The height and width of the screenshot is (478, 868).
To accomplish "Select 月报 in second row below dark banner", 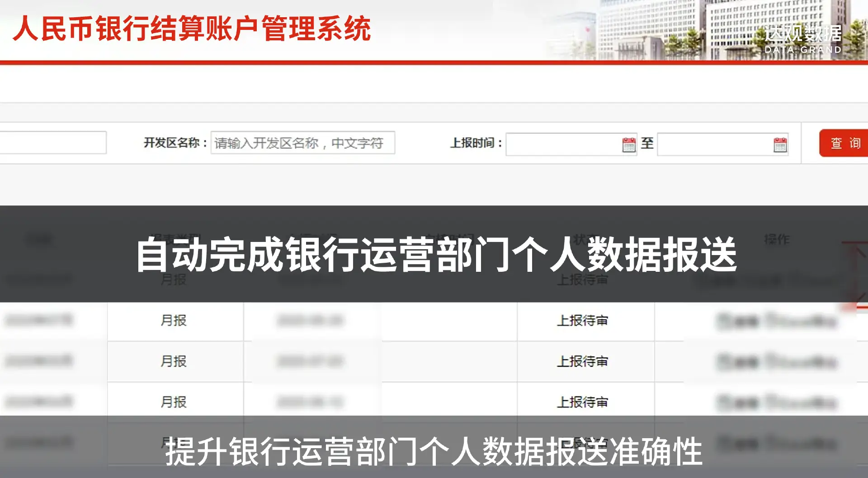I will tap(174, 361).
